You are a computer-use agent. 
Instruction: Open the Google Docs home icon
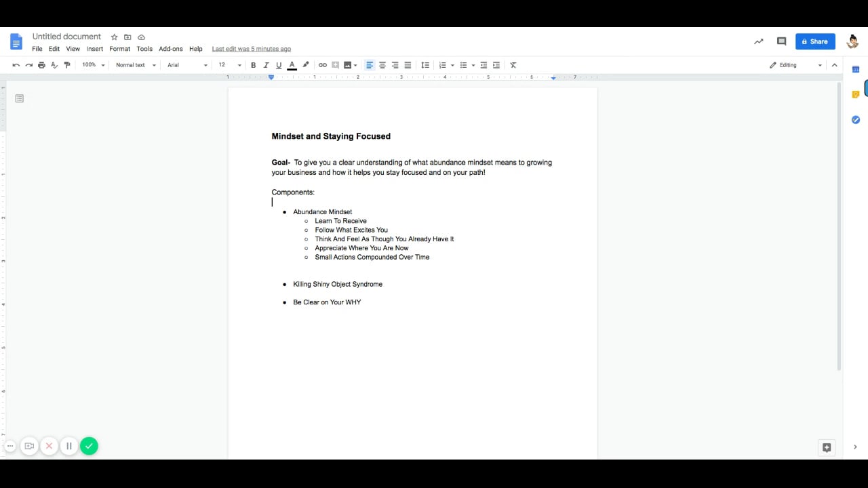(16, 42)
